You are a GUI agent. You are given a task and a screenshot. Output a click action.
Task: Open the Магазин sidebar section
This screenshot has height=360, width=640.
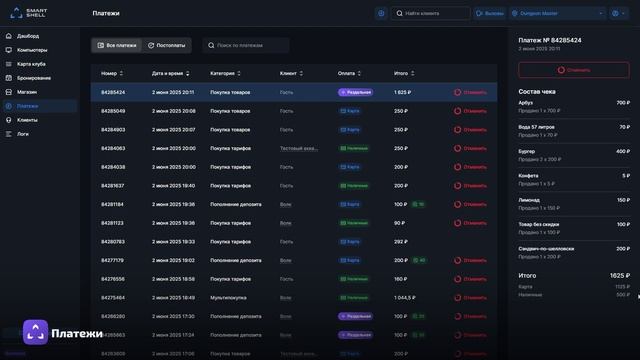(27, 92)
